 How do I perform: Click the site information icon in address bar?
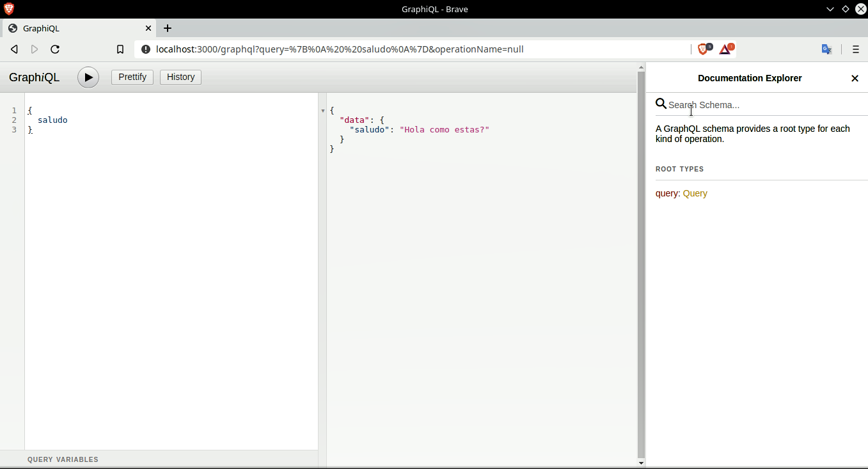click(146, 49)
